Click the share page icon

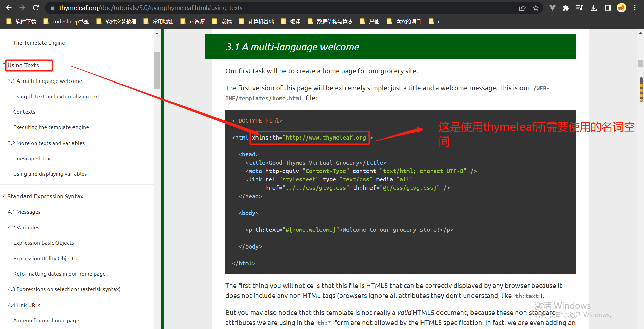pos(522,8)
